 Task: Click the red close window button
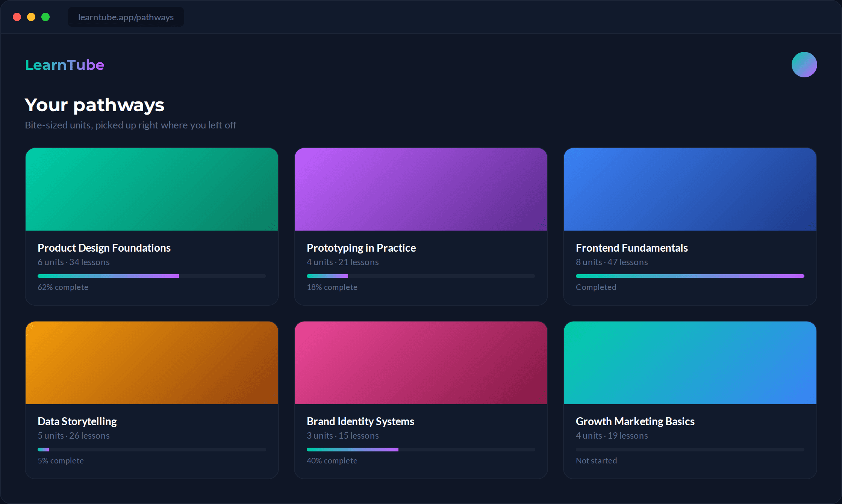click(17, 17)
